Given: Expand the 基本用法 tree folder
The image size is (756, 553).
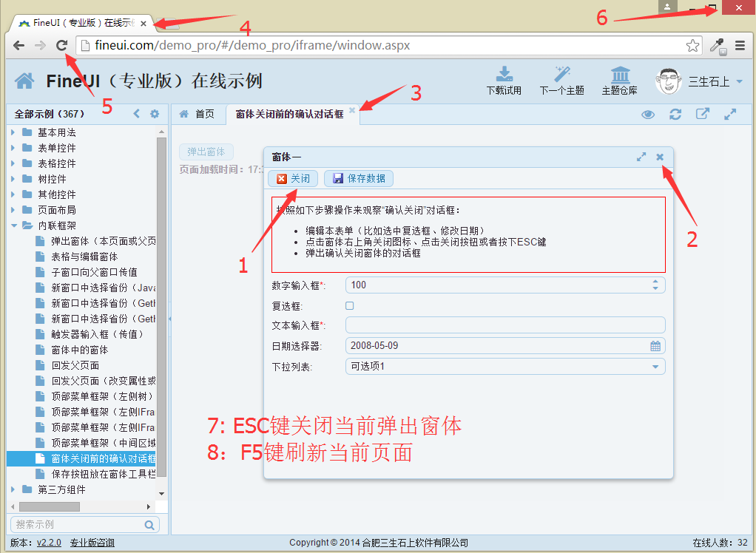Looking at the screenshot, I should [x=13, y=132].
